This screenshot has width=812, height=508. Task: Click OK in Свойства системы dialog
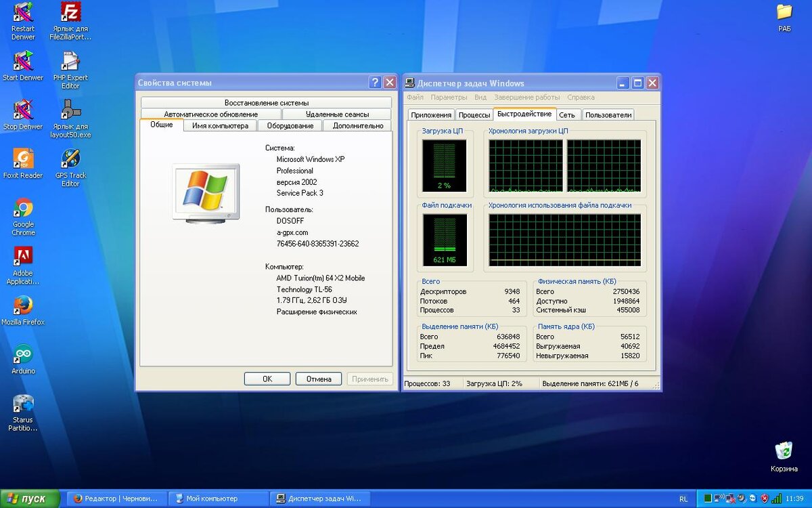(x=267, y=379)
